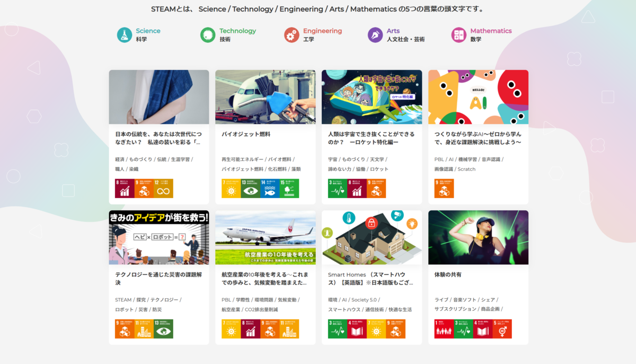
Task: Click SDG 4 book icon on 体験の共有 card
Action: [x=483, y=329]
